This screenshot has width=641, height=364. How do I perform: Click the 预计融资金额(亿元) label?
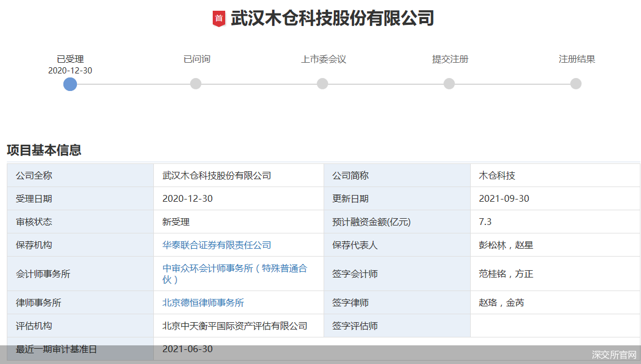click(x=371, y=222)
